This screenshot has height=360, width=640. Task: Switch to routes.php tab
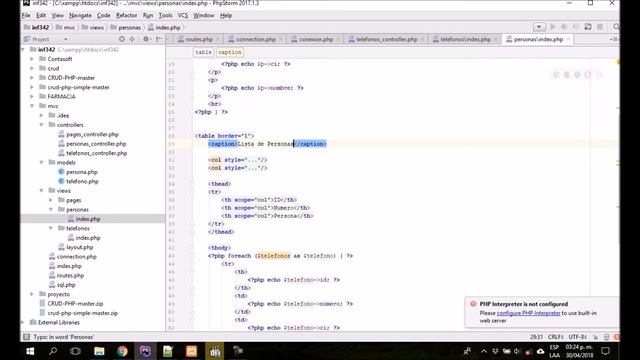click(x=199, y=39)
